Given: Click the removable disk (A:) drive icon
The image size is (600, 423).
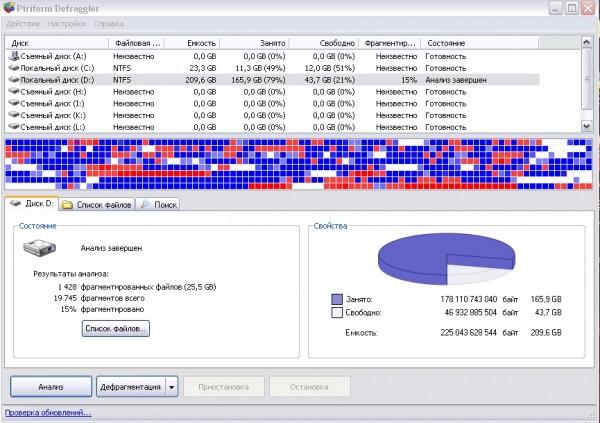Looking at the screenshot, I should (x=14, y=56).
